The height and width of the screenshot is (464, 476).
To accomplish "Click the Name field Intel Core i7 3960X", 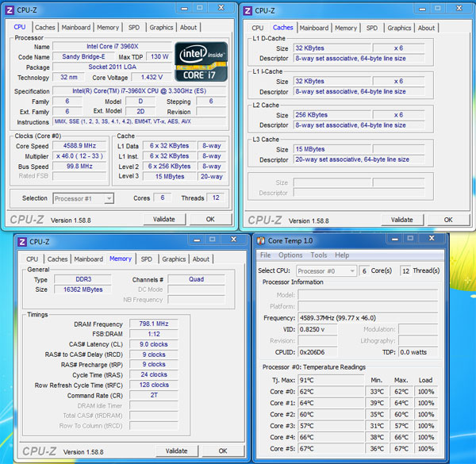I will point(113,47).
